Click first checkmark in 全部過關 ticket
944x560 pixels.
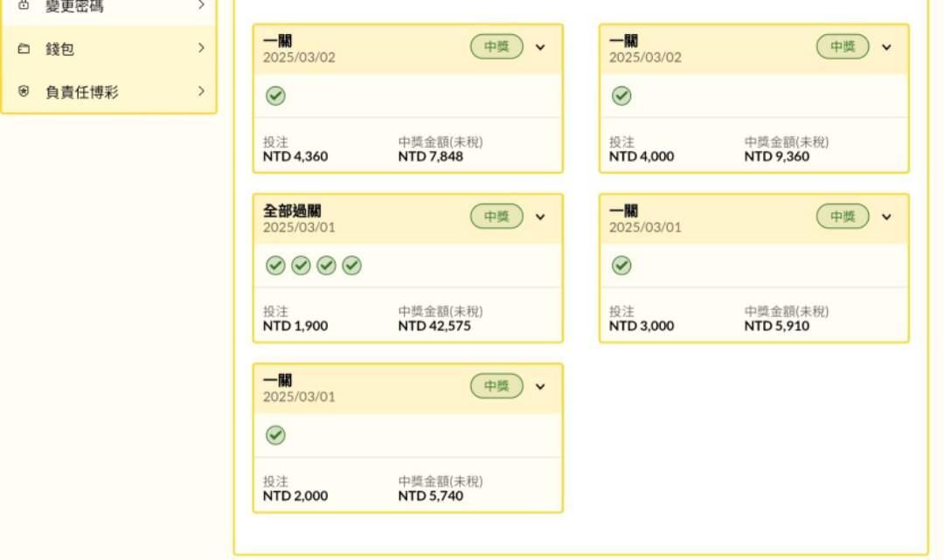(275, 265)
